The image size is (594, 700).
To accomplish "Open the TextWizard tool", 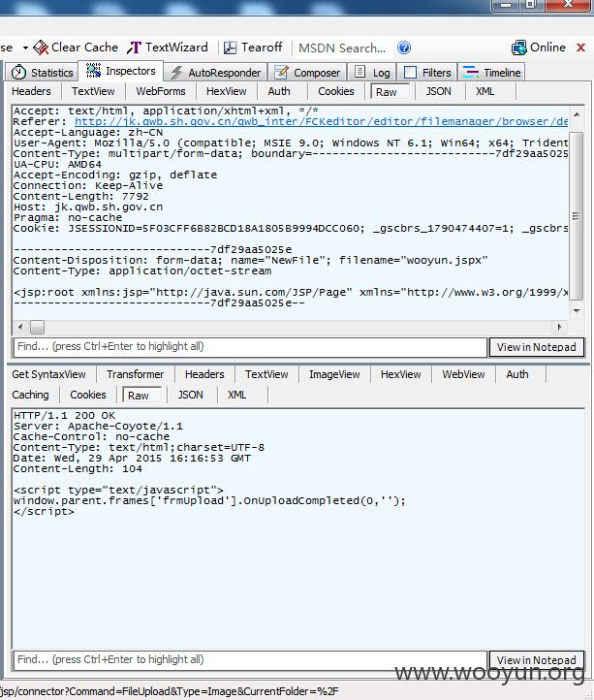I will [168, 48].
